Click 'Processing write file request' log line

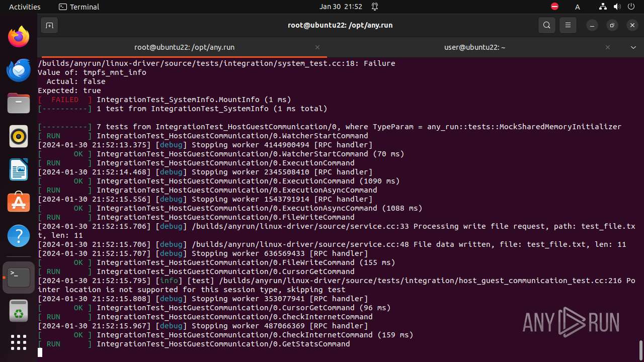coord(337,231)
